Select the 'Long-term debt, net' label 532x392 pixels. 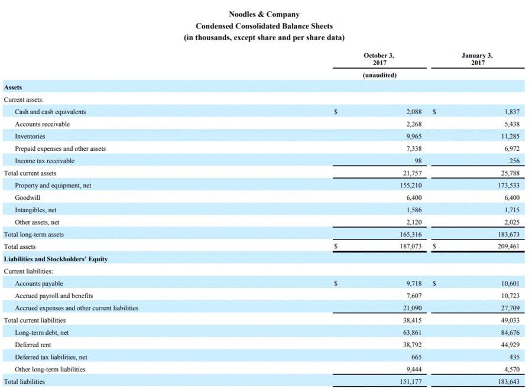[x=42, y=333]
